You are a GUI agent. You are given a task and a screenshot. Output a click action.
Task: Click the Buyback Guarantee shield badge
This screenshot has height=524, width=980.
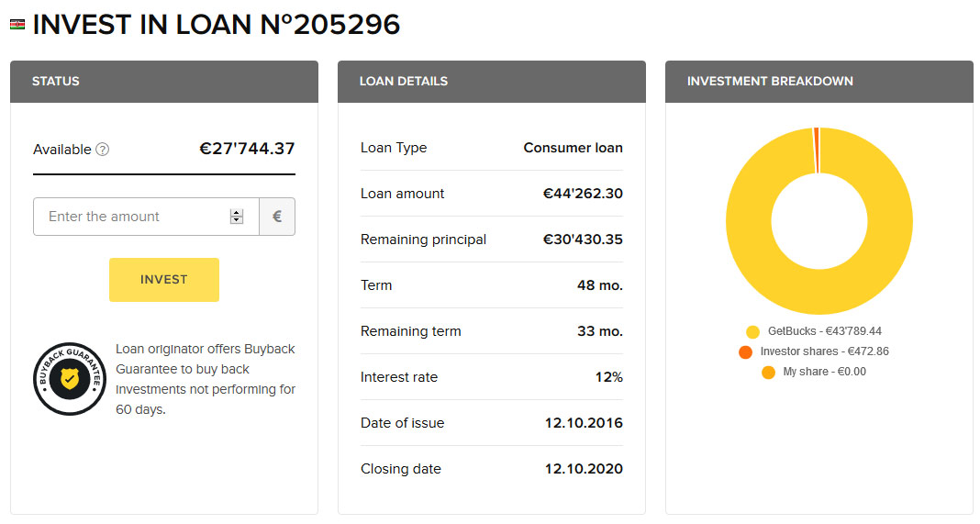70,378
